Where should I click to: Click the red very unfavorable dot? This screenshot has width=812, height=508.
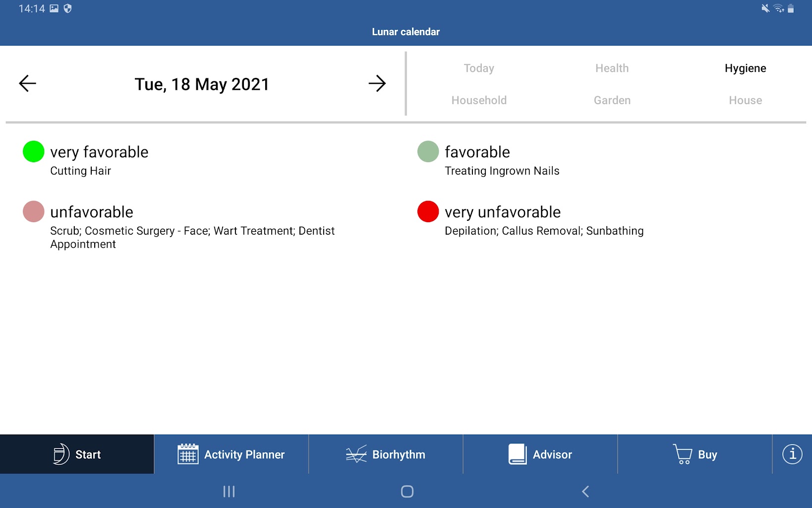tap(428, 211)
